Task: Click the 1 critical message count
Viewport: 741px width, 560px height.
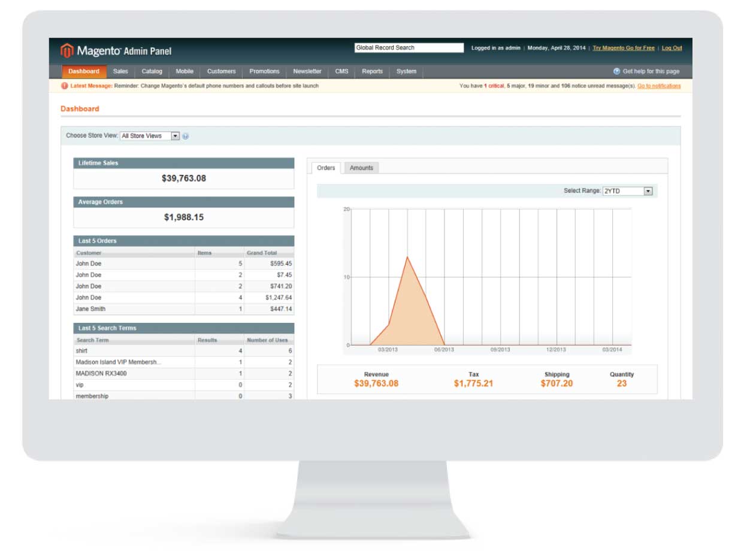Action: pos(494,86)
